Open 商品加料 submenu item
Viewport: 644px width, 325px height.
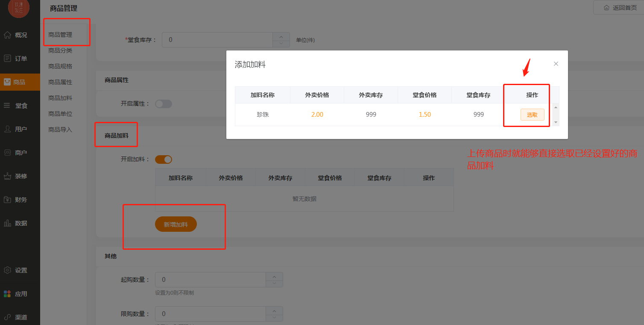tap(60, 98)
